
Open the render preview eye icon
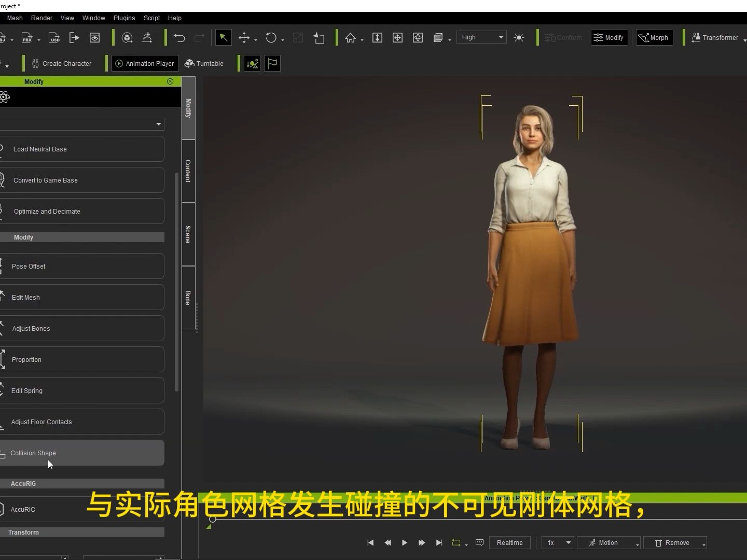(x=94, y=38)
